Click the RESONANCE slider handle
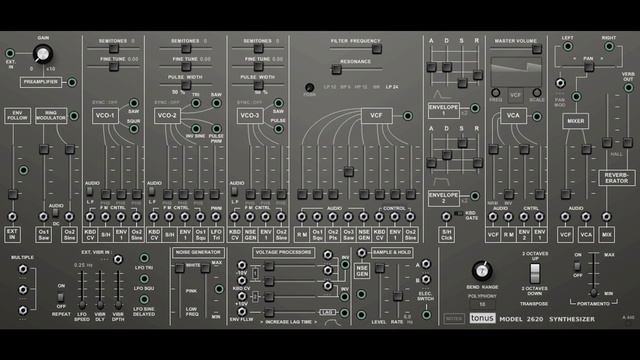The width and height of the screenshot is (640, 360). [336, 69]
